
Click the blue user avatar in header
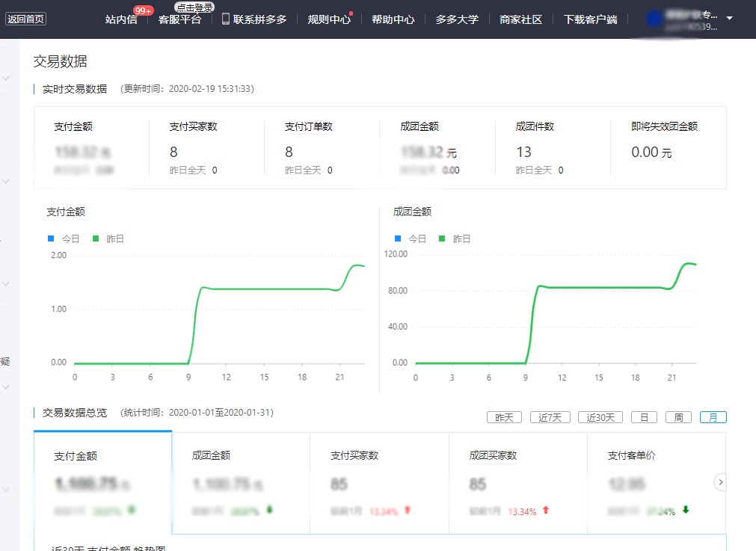click(654, 19)
